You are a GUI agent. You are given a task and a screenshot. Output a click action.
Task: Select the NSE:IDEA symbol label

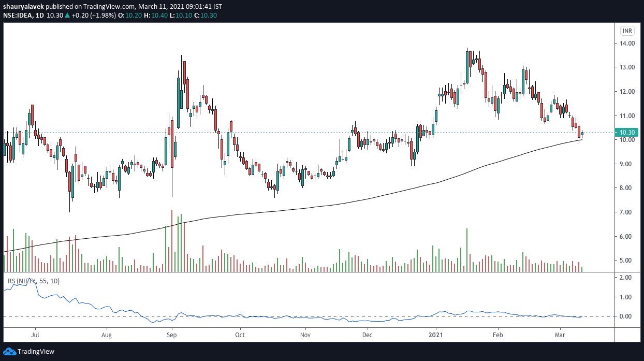click(18, 16)
